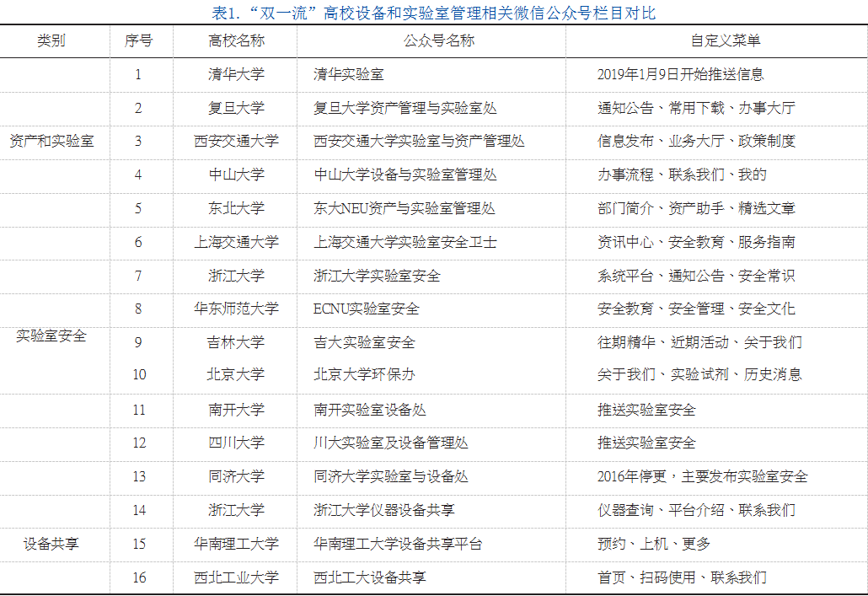
Task: Click the category cell 设备共享
Action: click(x=51, y=544)
